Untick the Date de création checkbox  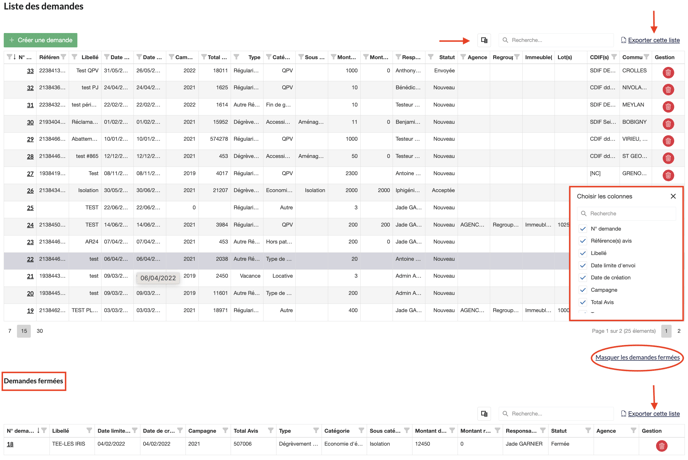[583, 278]
